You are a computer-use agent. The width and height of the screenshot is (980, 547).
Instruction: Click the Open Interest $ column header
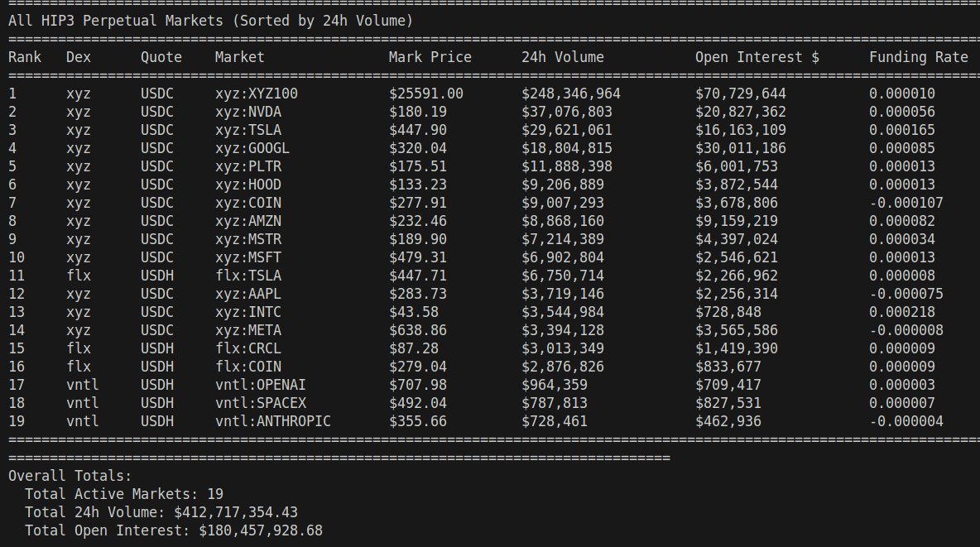click(757, 57)
